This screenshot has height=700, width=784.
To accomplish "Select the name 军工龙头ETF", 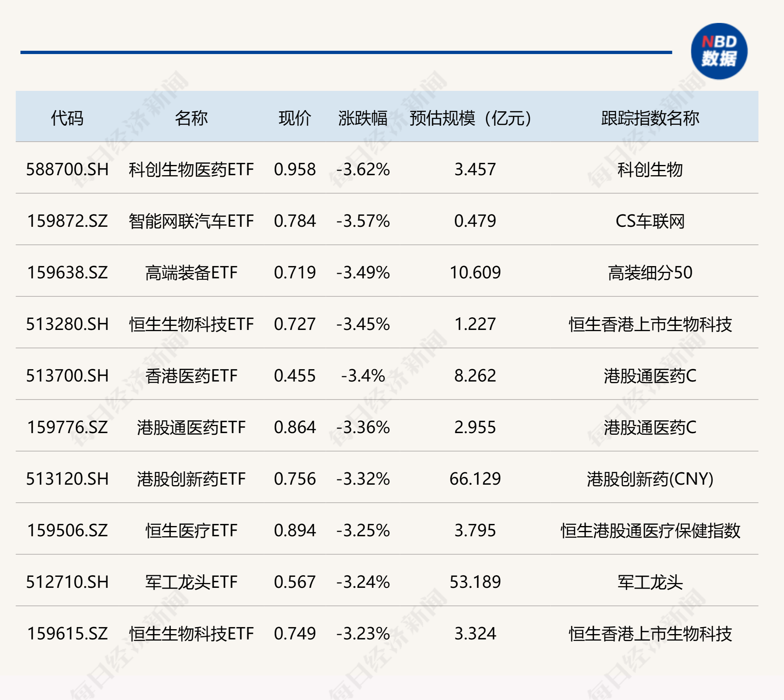I will point(191,582).
